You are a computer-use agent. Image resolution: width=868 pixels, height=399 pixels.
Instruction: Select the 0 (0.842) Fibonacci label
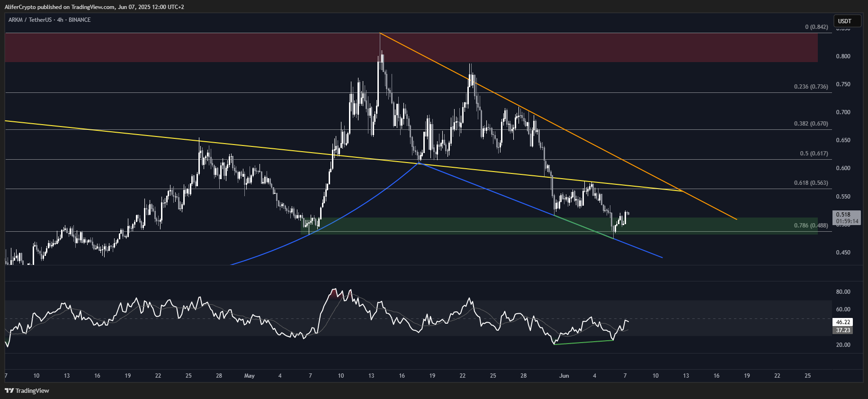[816, 27]
